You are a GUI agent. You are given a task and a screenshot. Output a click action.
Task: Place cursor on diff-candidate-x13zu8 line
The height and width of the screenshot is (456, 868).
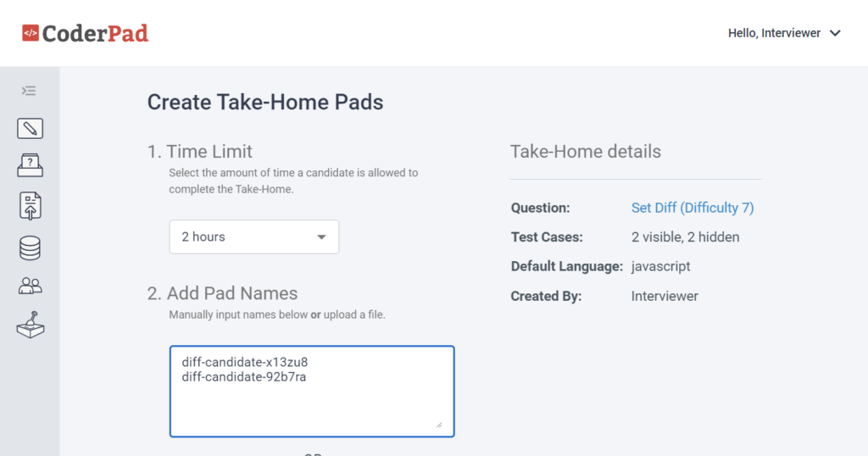245,362
